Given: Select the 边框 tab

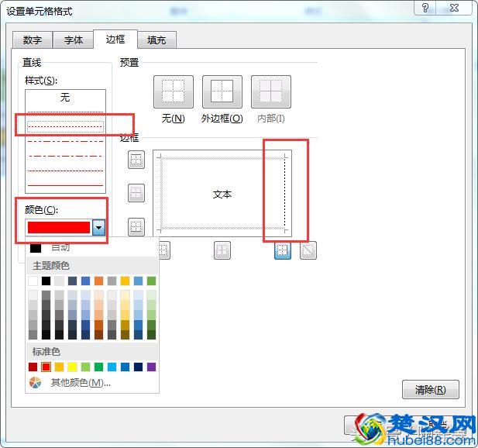Looking at the screenshot, I should [x=115, y=39].
